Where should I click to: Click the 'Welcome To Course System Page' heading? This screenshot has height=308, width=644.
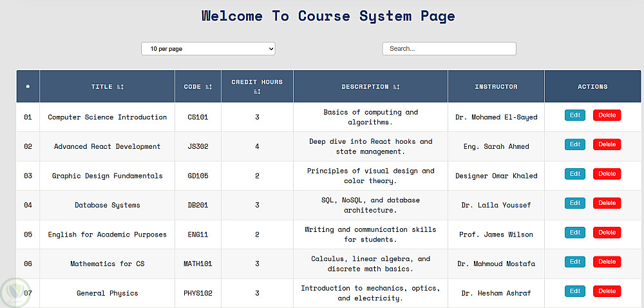tap(328, 16)
